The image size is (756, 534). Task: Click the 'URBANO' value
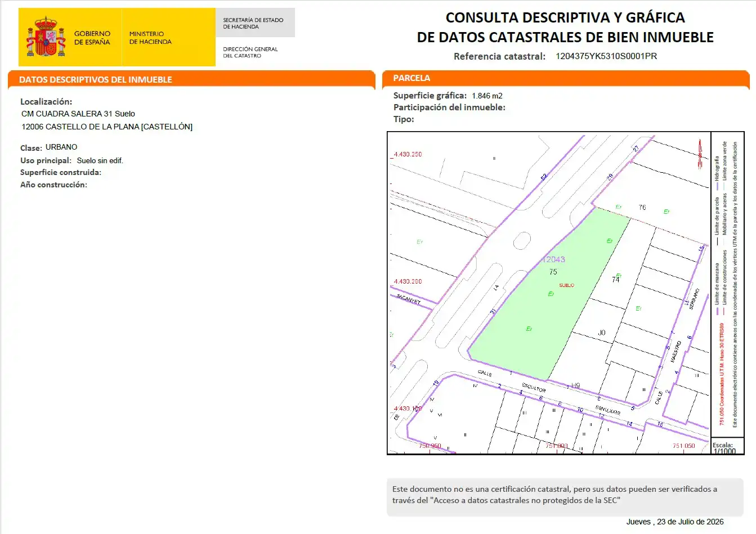(x=61, y=147)
